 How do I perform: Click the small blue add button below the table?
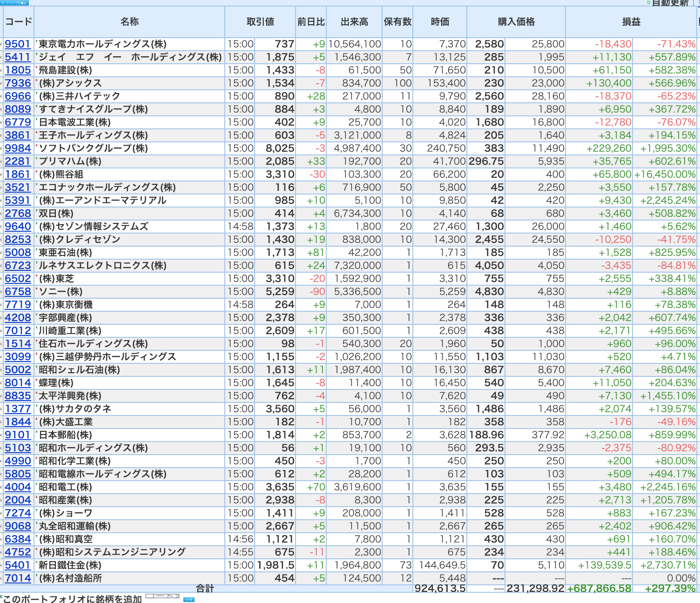(188, 600)
